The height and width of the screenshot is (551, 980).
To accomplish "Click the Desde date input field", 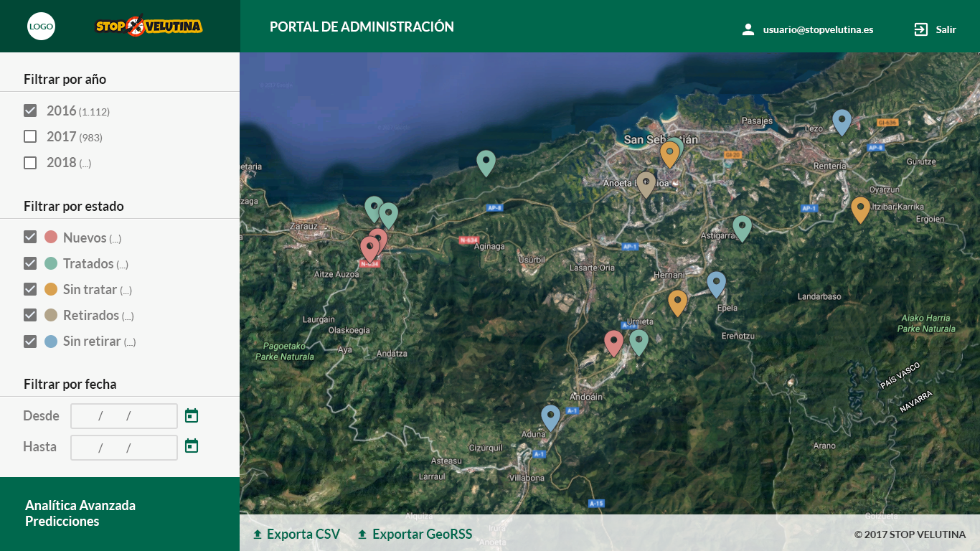I will 124,416.
